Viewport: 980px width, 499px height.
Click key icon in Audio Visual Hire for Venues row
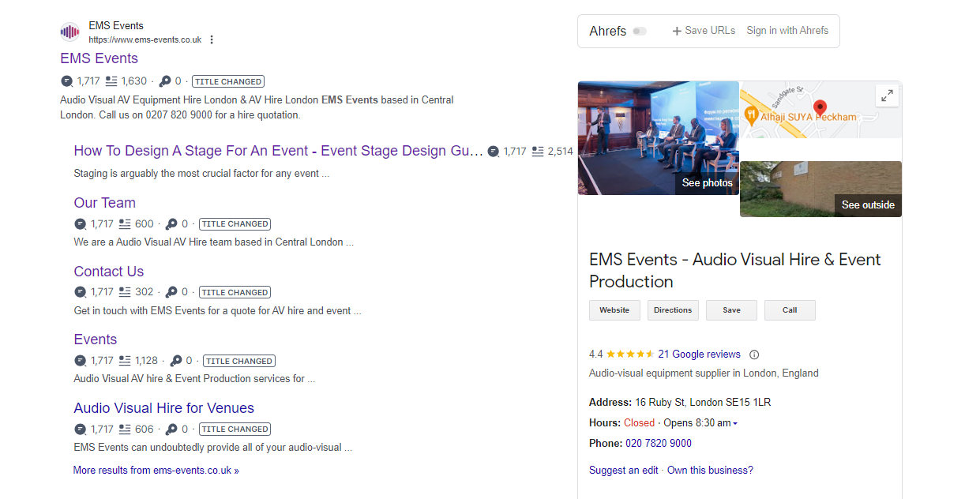click(x=172, y=430)
